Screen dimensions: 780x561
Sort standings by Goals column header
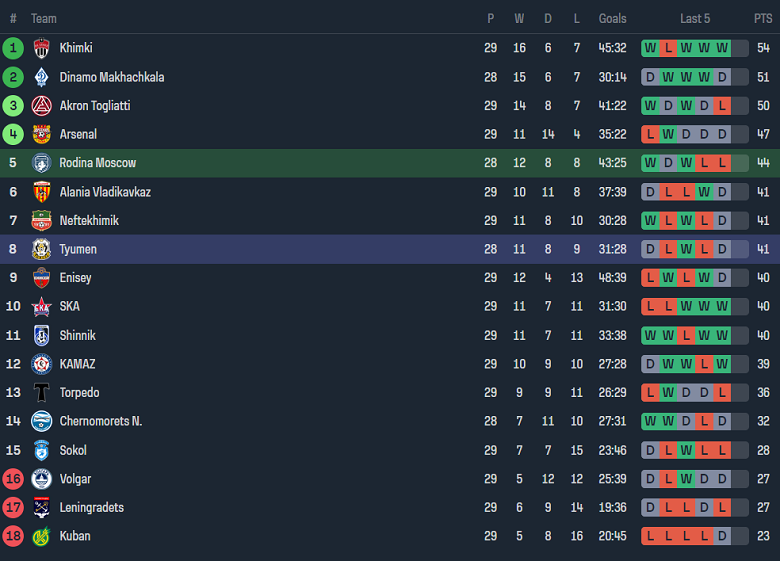pyautogui.click(x=612, y=19)
